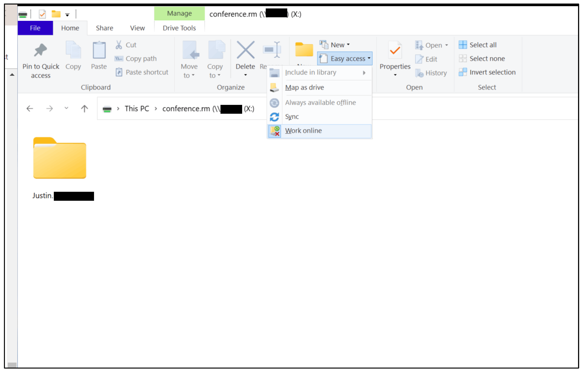Click the Back arrow navigation button

click(x=30, y=108)
